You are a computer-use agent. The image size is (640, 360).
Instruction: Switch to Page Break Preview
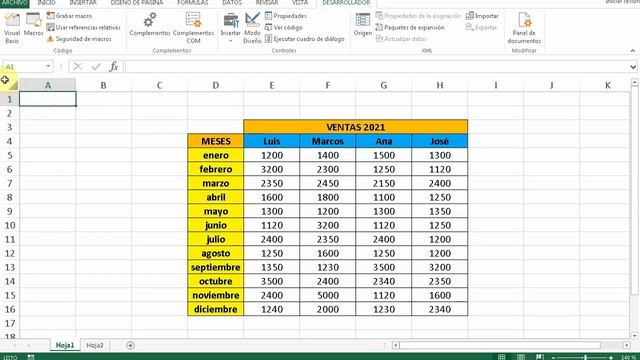[540, 357]
